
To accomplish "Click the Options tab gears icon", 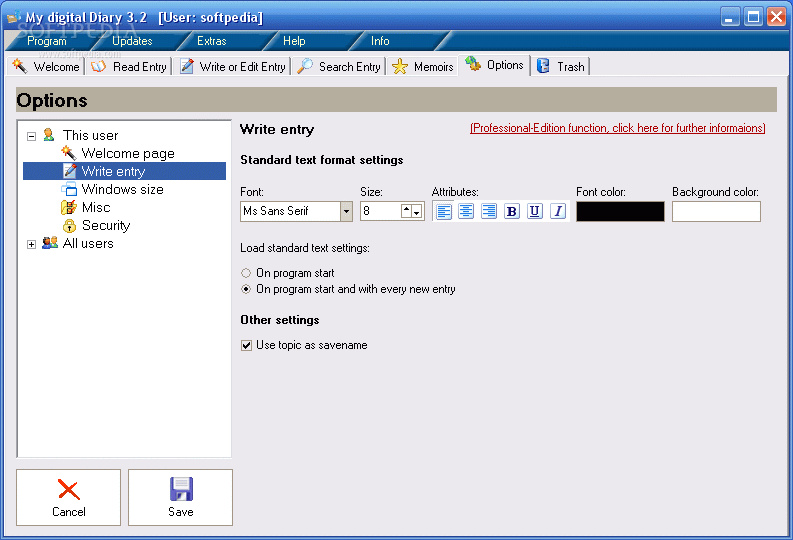I will (473, 64).
